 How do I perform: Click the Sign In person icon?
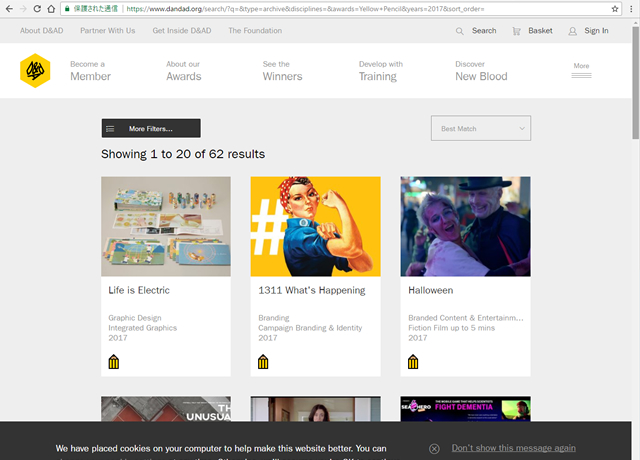pyautogui.click(x=572, y=31)
